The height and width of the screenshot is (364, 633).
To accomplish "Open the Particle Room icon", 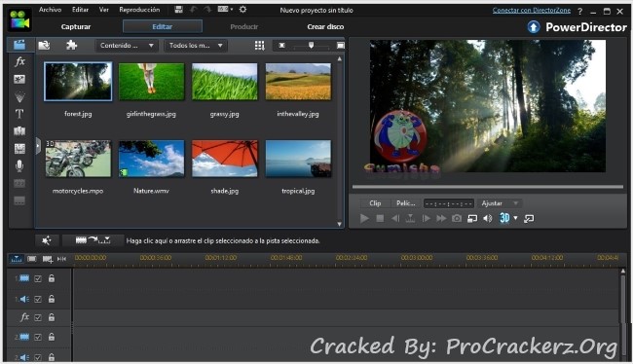I will [x=19, y=97].
